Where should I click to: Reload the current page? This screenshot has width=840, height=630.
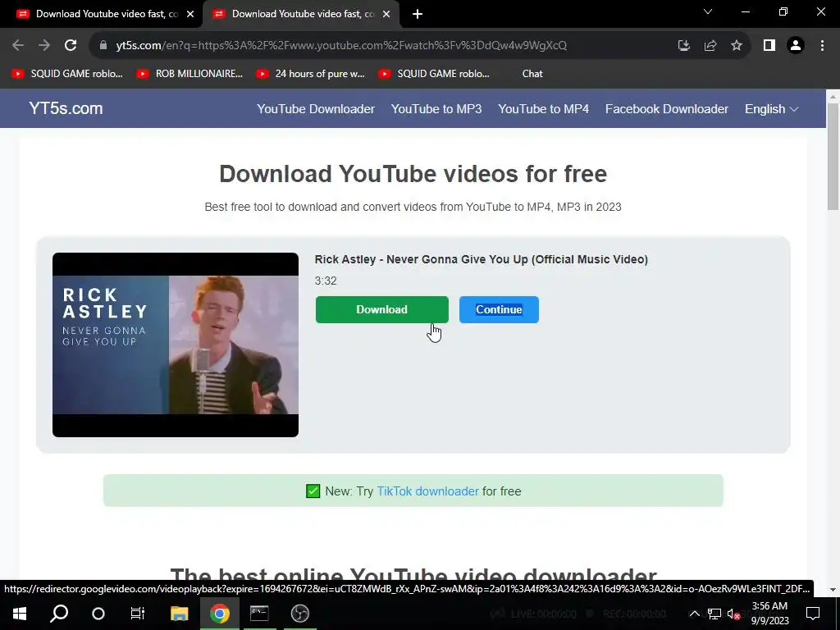(71, 46)
